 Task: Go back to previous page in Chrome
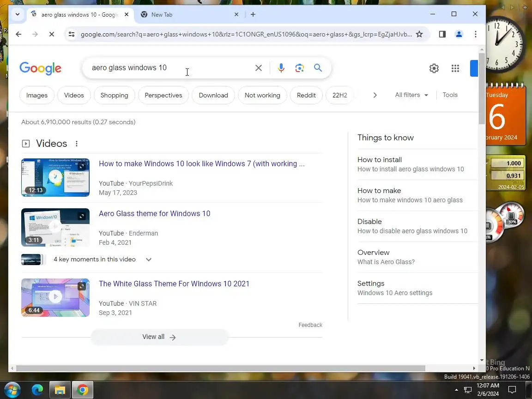pyautogui.click(x=18, y=34)
